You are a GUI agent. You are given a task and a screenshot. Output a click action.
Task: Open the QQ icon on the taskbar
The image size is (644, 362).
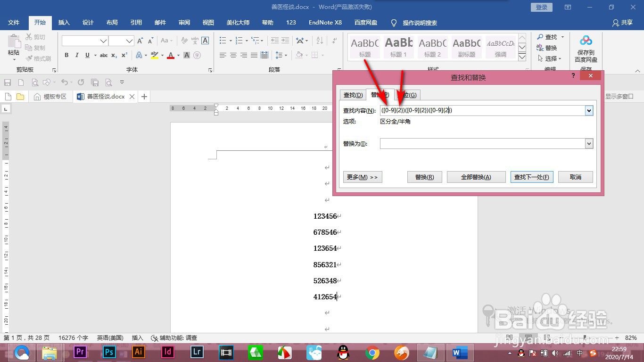(x=342, y=352)
